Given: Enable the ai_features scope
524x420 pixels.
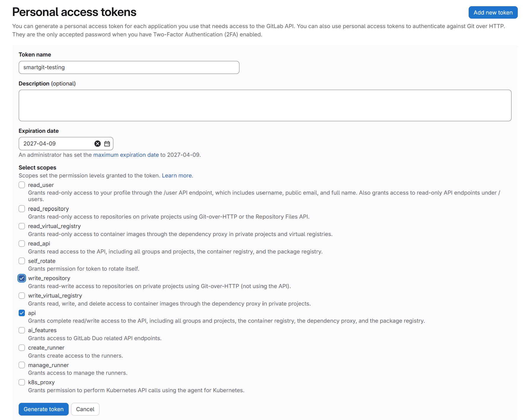Looking at the screenshot, I should 22,330.
